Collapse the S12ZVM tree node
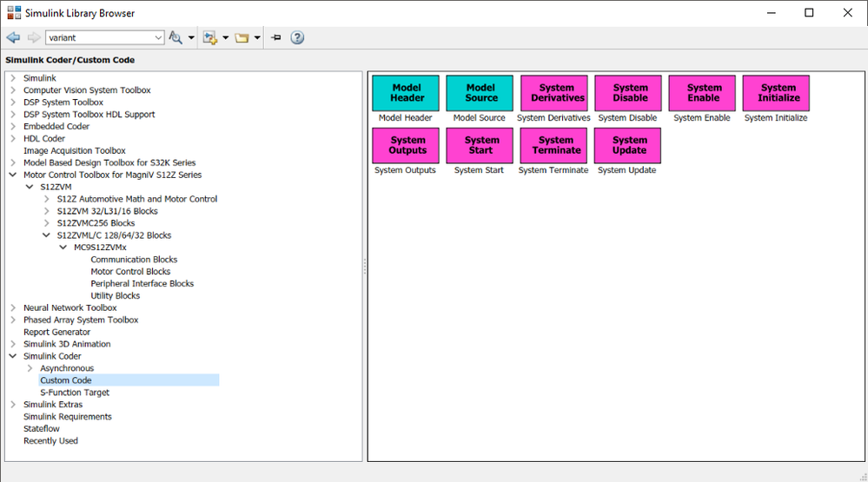Image resolution: width=868 pixels, height=482 pixels. click(30, 187)
